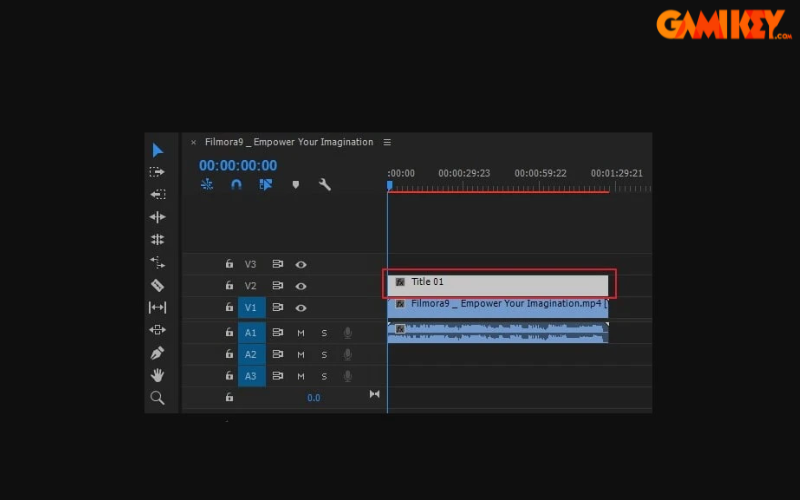Solo track A3
The image size is (800, 500).
click(324, 377)
